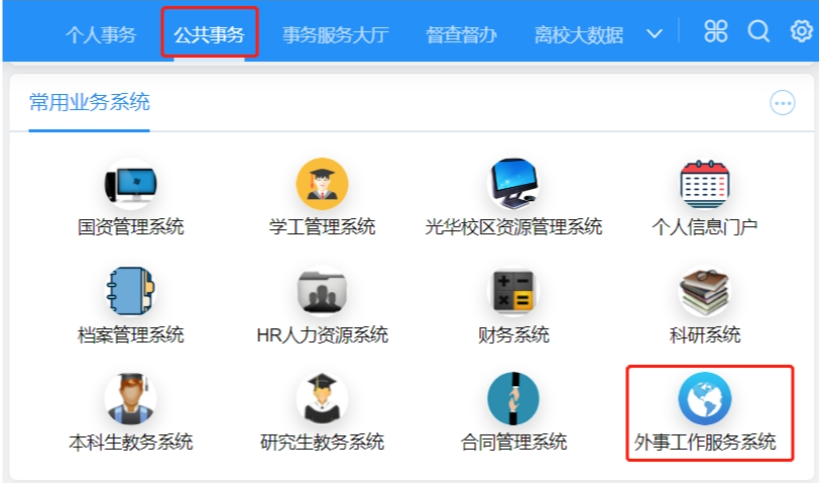Image resolution: width=819 pixels, height=483 pixels.
Task: Open the more options ellipsis button
Action: [x=782, y=102]
